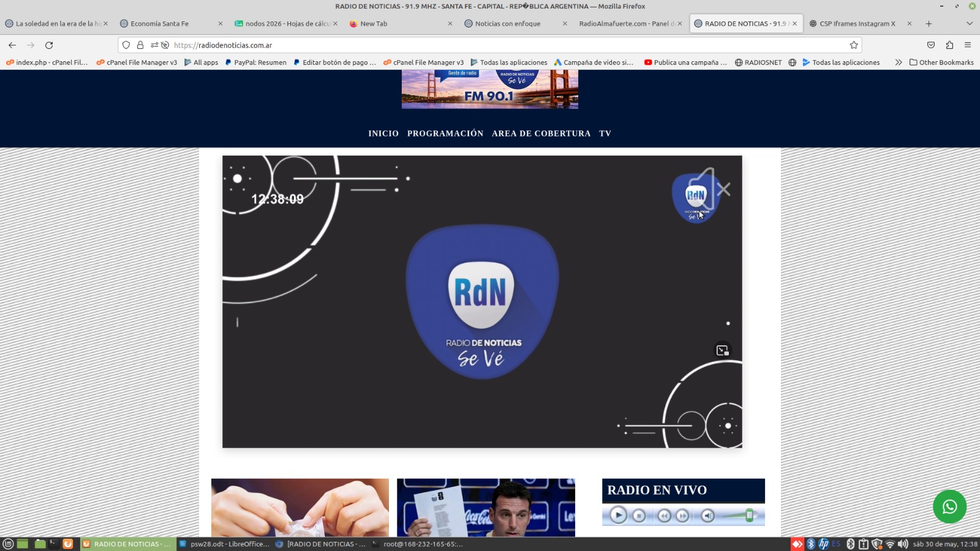Screen dimensions: 980x551
Task: Open the update manager shield tray icon
Action: pos(877,544)
